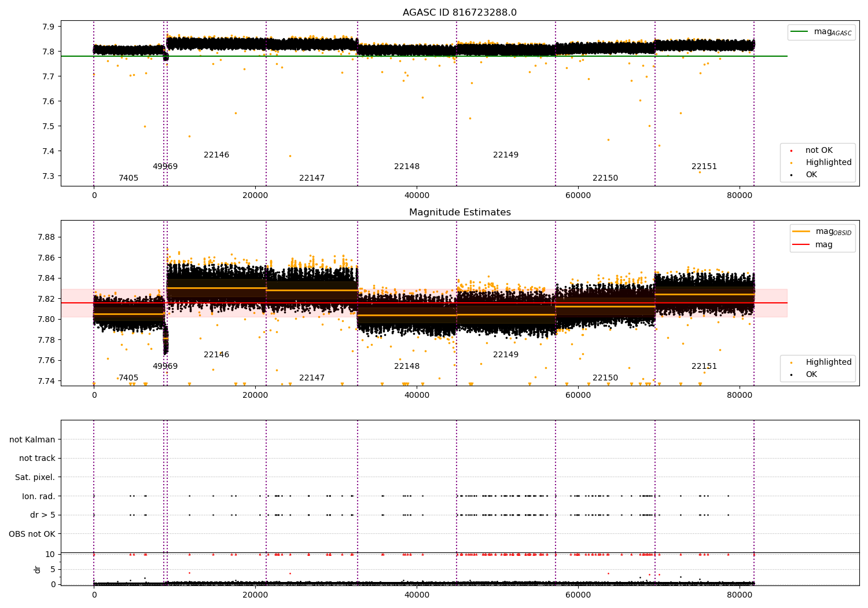Viewport: 868px width, 608px height.
Task: Click the "Sat. pixel." row label
Action: click(35, 478)
